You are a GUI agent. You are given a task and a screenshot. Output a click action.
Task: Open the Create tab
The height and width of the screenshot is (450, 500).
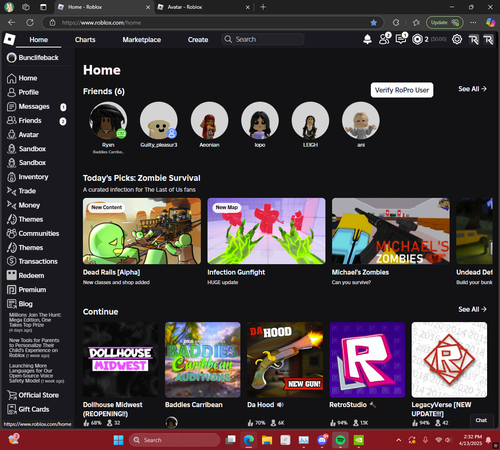coord(198,40)
